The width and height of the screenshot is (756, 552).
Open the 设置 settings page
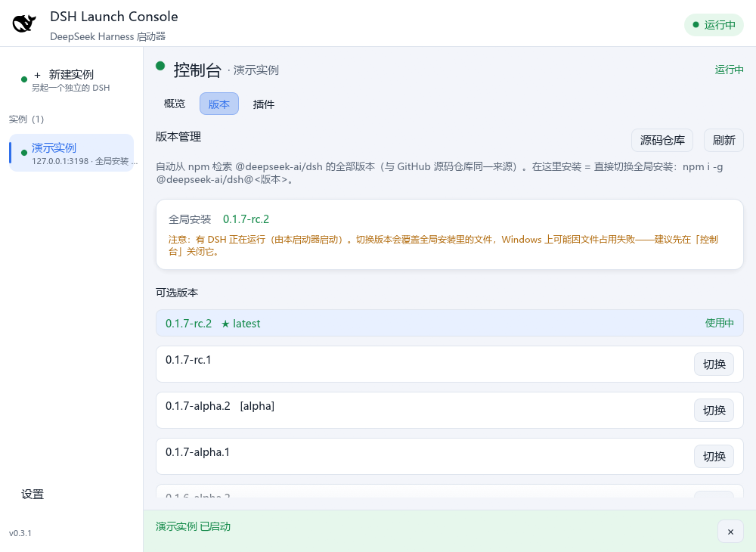click(33, 494)
